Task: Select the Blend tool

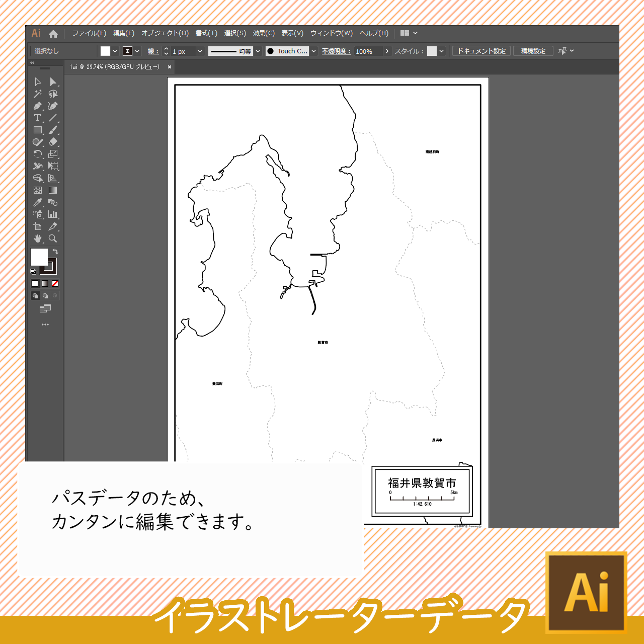Action: [53, 202]
